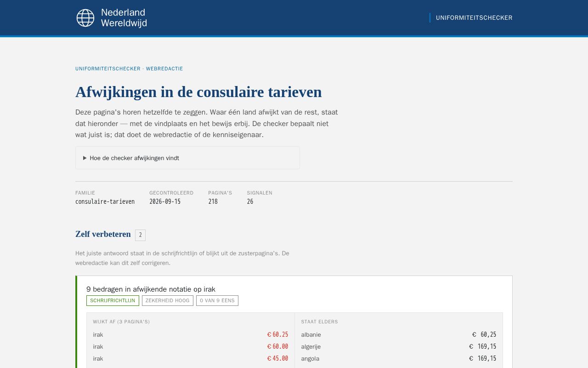Click the 'Wijkt af (3 pagina's)' column header
This screenshot has width=588, height=368.
[x=121, y=322]
